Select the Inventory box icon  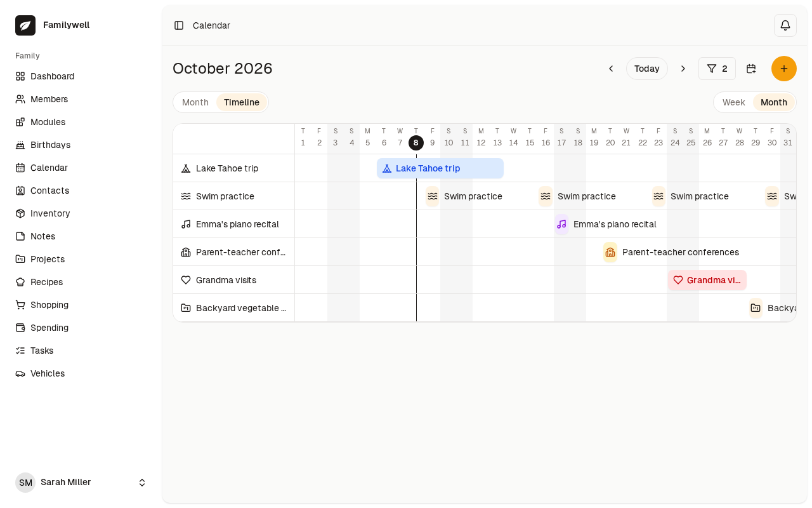click(x=20, y=213)
